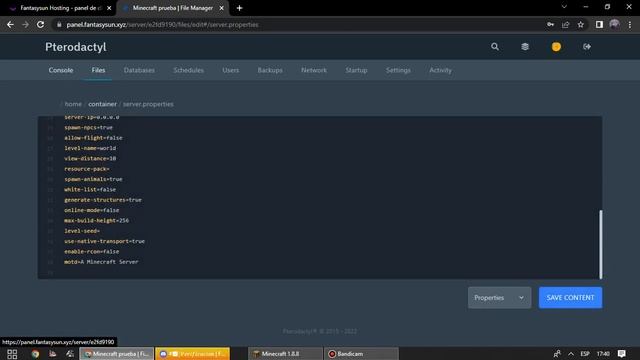Open the Activity tab
The height and width of the screenshot is (360, 640).
(440, 70)
